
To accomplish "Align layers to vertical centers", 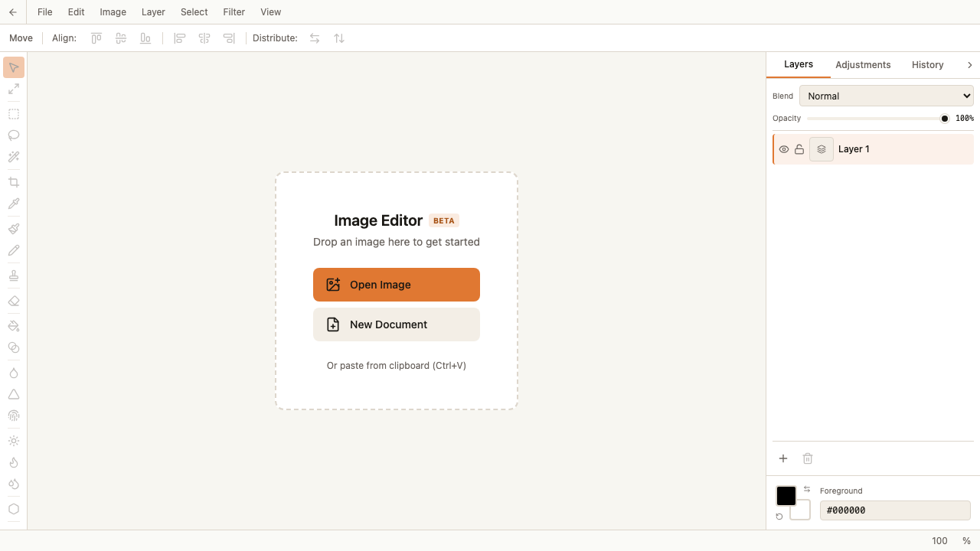I will [121, 38].
